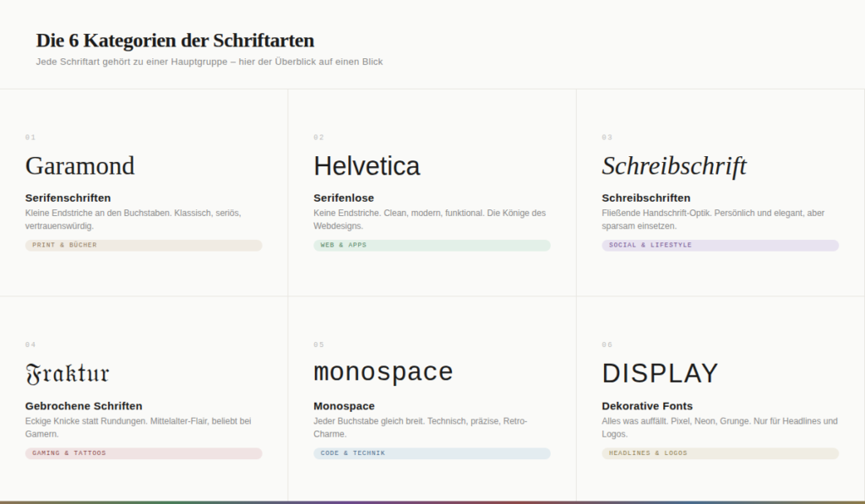Select the number 06 card marker
Screen dimensions: 865x504
pos(607,344)
